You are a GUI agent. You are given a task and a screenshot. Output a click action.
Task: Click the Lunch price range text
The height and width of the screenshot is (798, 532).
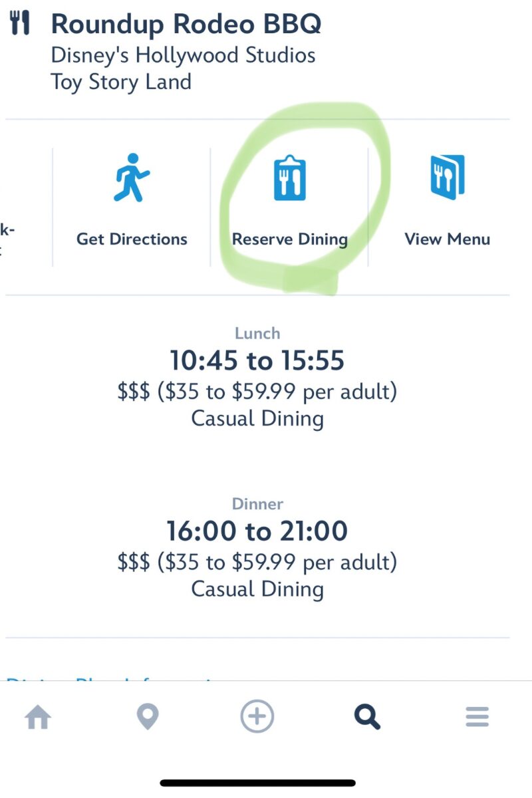257,392
